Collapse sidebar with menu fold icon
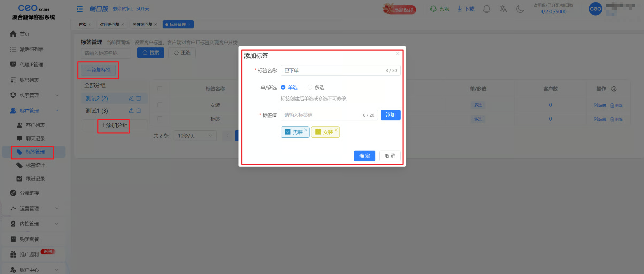 [x=80, y=9]
